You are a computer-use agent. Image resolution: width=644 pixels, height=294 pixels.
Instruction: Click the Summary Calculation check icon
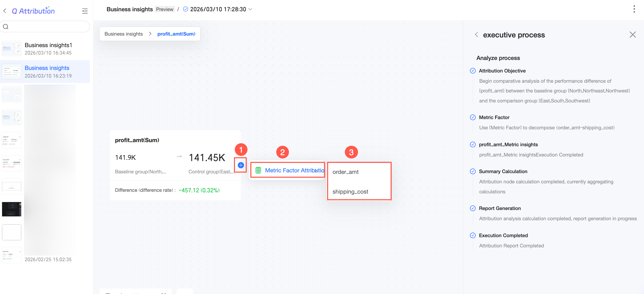473,171
